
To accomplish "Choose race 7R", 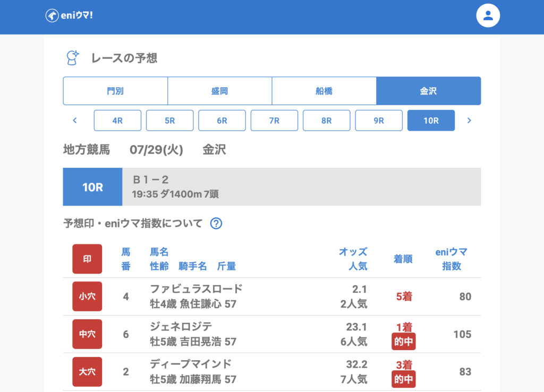I will tap(274, 121).
